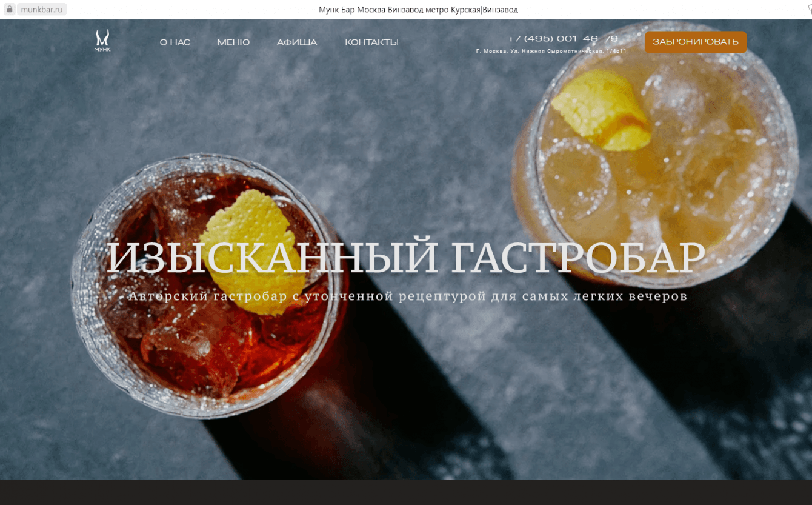The width and height of the screenshot is (812, 505).
Task: Open the О НАС menu item
Action: coord(175,42)
